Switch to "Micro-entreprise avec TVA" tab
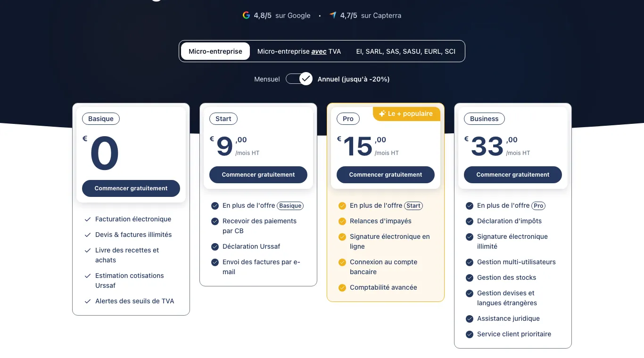 coord(299,51)
